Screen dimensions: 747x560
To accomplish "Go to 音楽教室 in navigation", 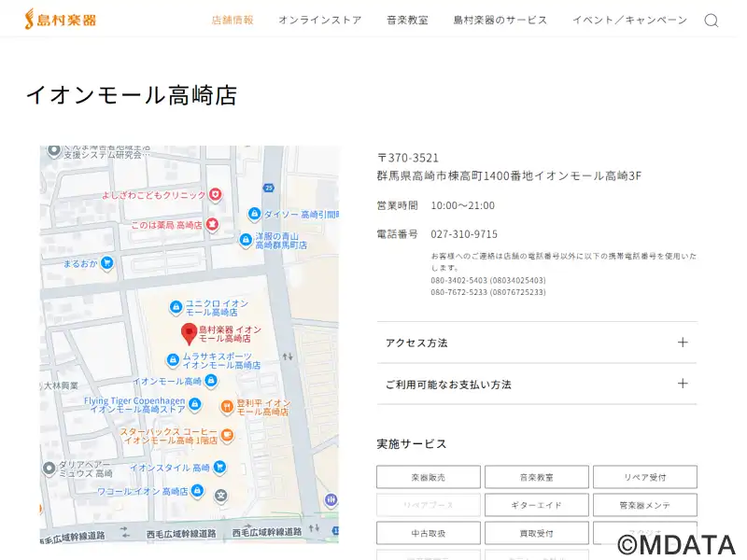I will tap(407, 20).
